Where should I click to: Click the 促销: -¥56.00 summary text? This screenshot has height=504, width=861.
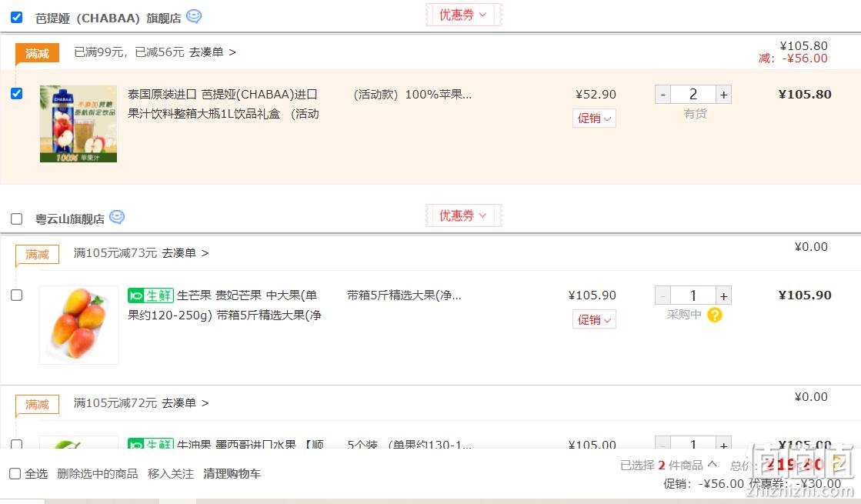pyautogui.click(x=703, y=484)
